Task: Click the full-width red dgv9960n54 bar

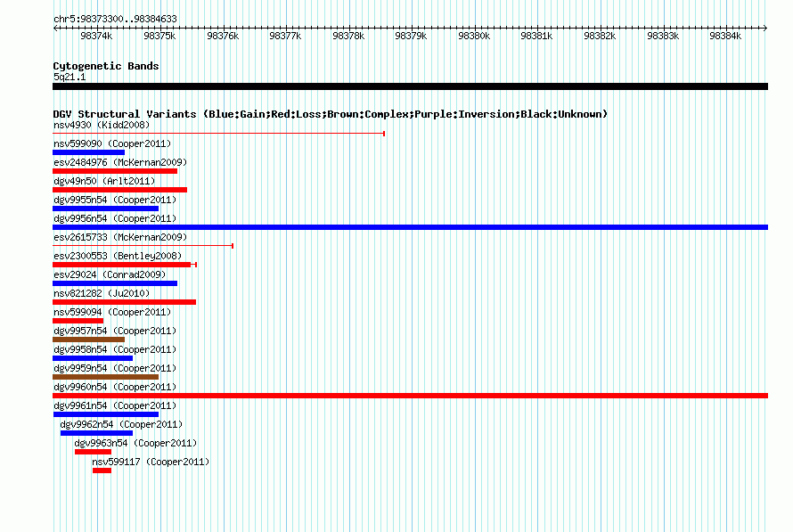Action: tap(410, 396)
